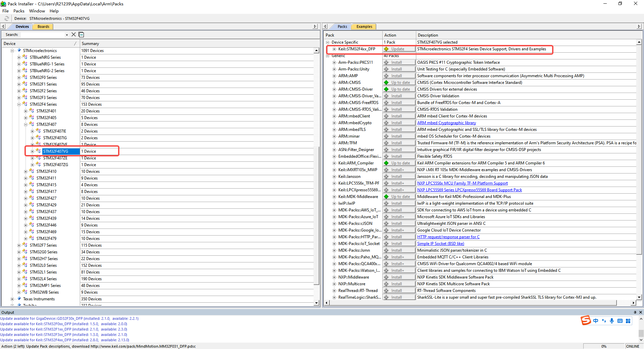Click the STM32F429 device family icon

point(32,205)
